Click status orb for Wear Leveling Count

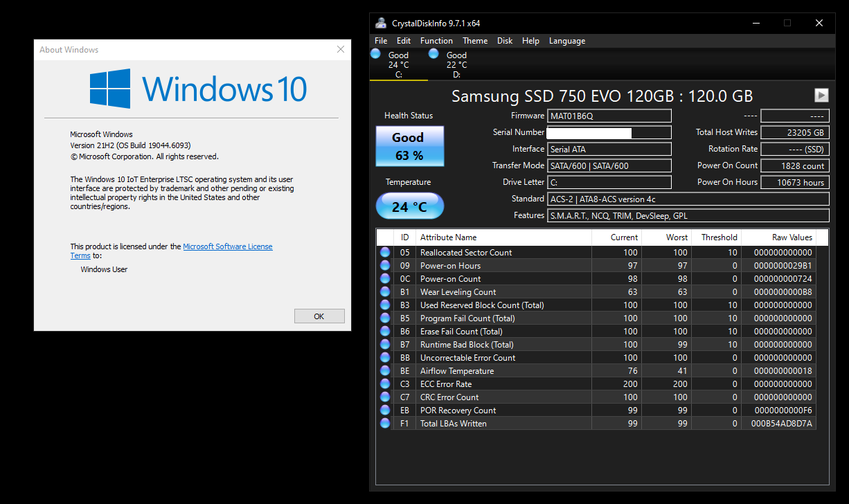tap(385, 292)
